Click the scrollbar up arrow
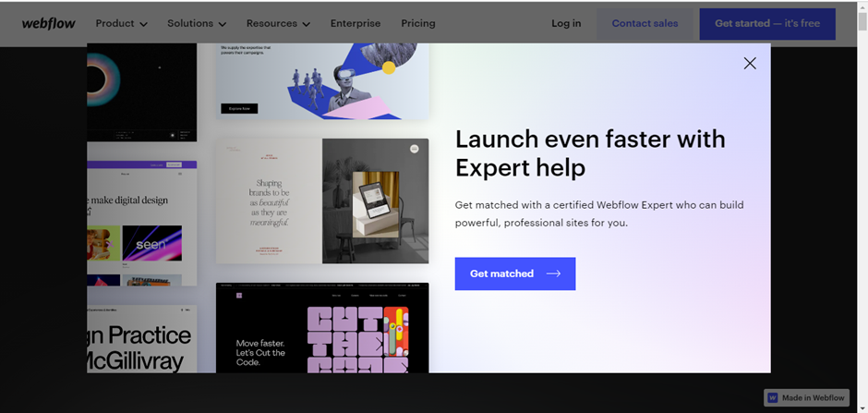 862,6
